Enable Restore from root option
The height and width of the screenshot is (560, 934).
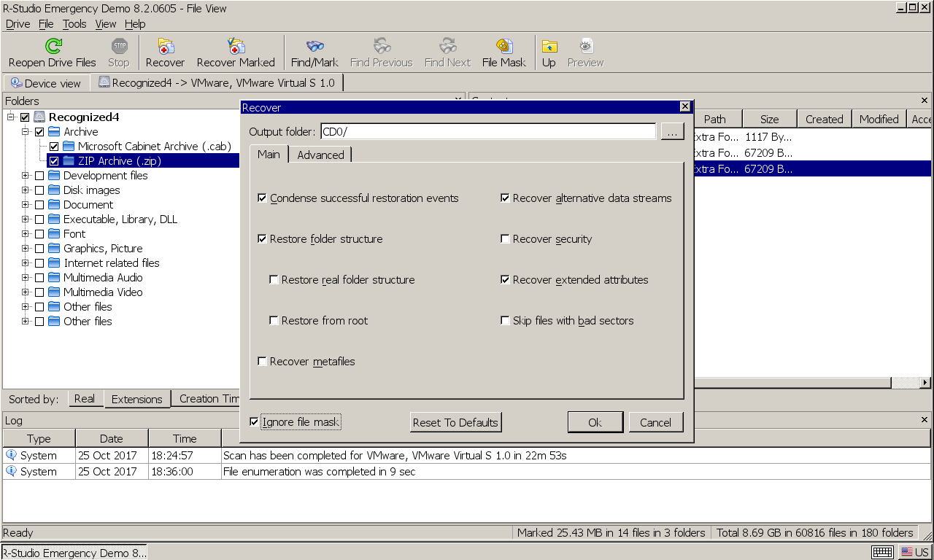coord(274,320)
